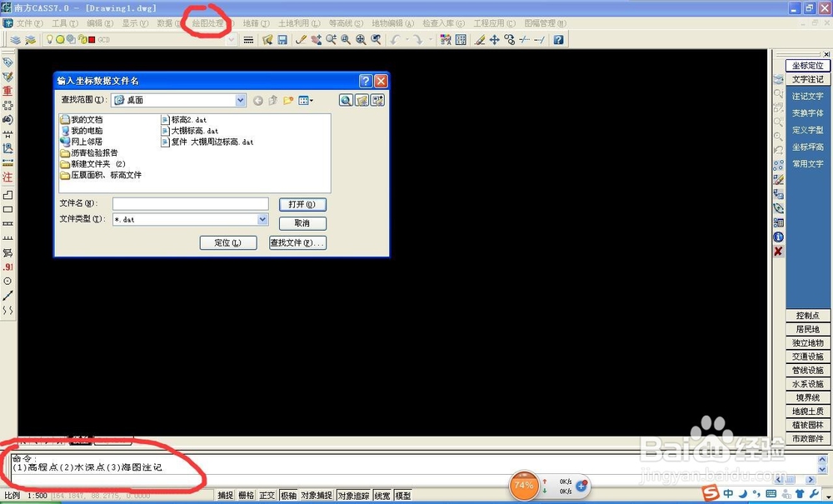Open the 工程应用 menu

point(495,23)
